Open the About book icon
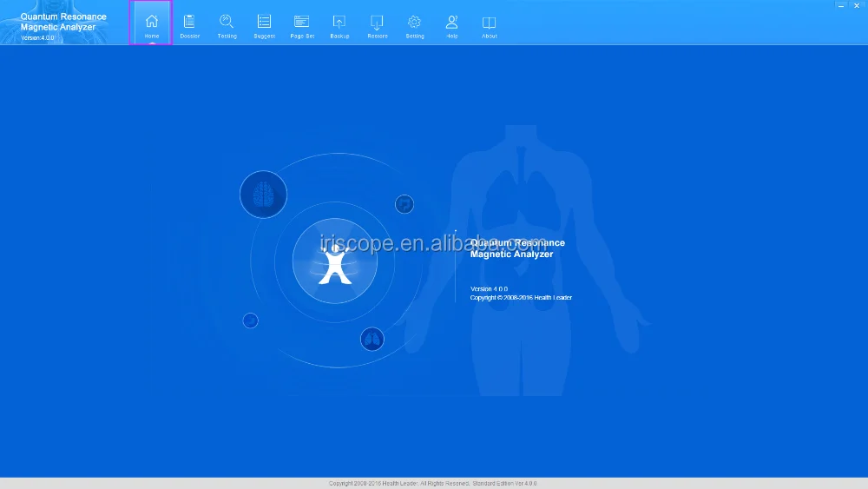868x489 pixels. click(x=489, y=23)
